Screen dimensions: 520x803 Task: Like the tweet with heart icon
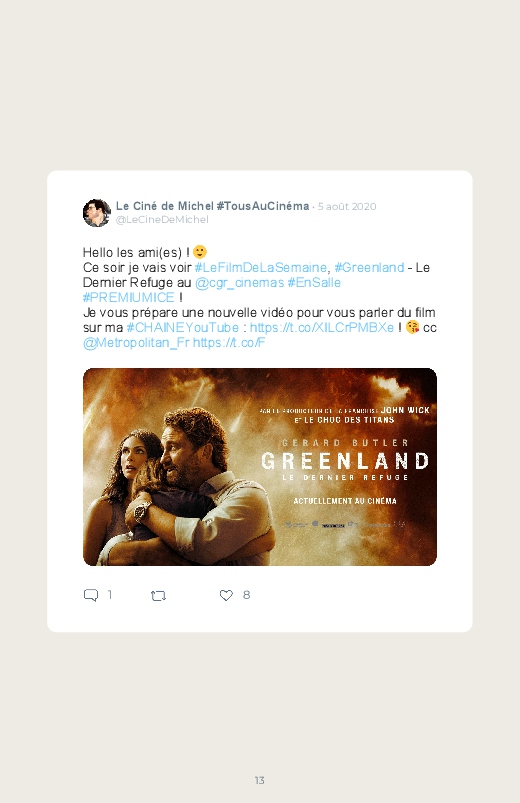226,595
